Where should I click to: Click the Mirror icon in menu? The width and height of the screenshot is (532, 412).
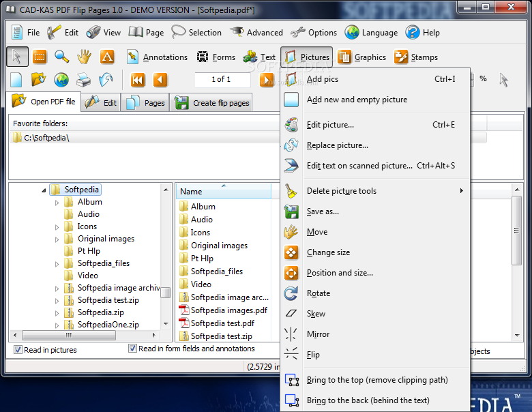(x=291, y=334)
